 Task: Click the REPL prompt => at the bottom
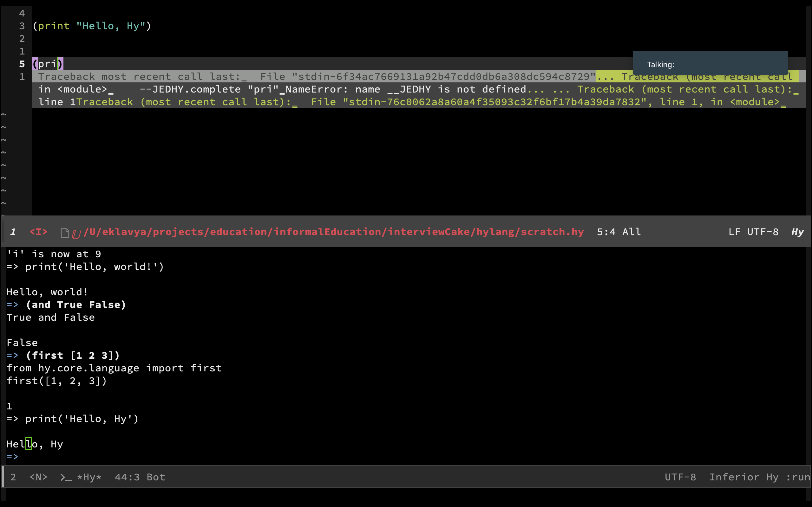(13, 456)
